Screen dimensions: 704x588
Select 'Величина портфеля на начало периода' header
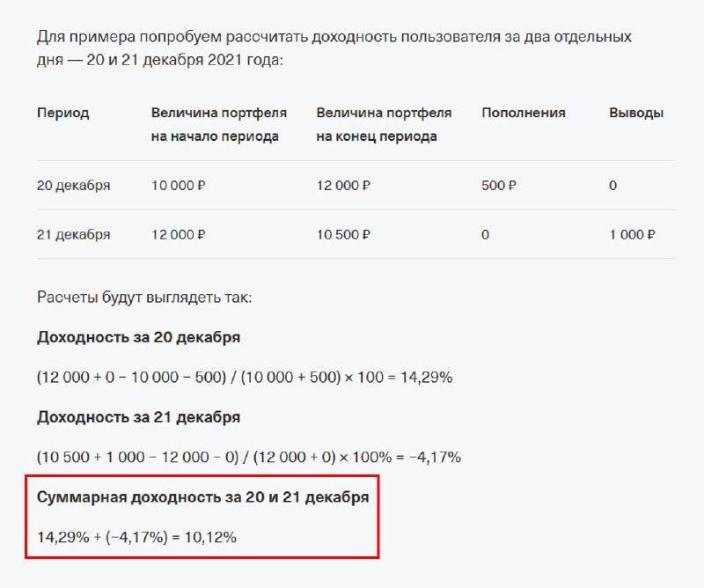(218, 124)
